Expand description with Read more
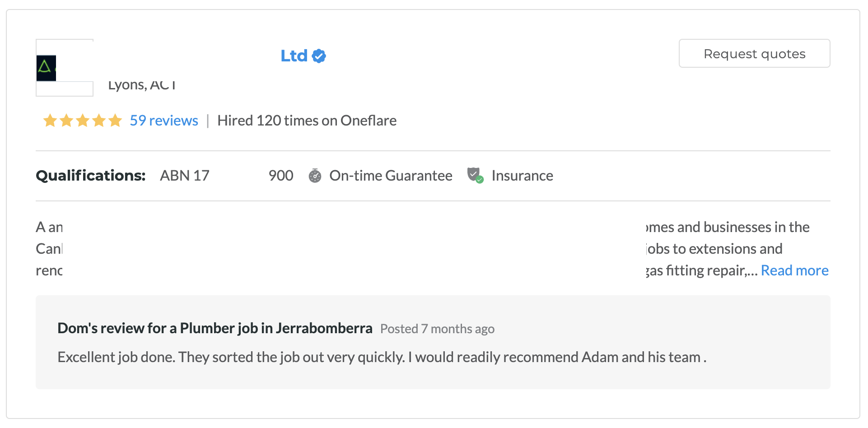This screenshot has width=868, height=428. point(794,270)
